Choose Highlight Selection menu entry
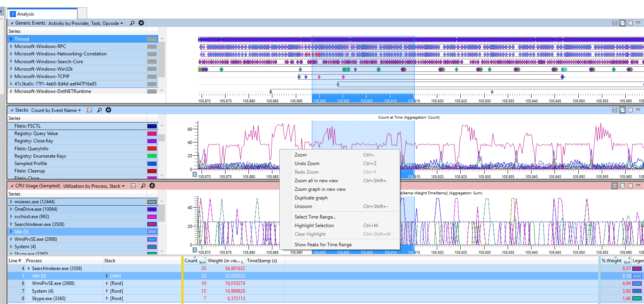Screen dimensions: 644x304 point(340,226)
